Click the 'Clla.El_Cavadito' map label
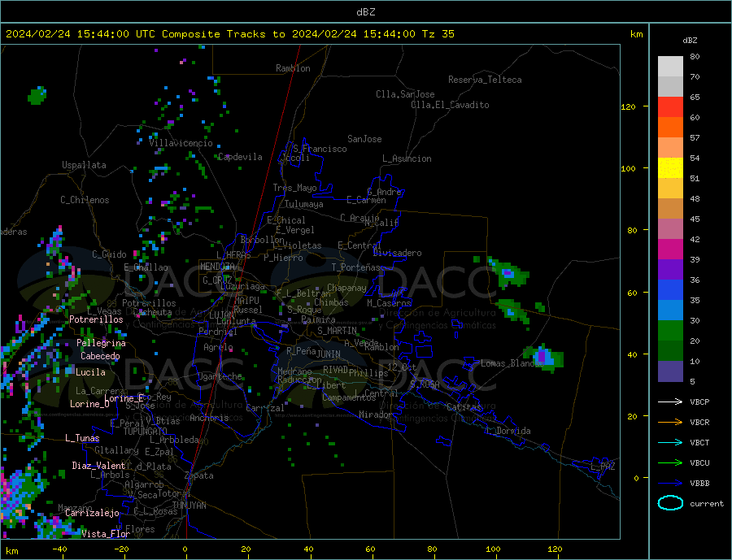Image resolution: width=732 pixels, height=560 pixels. click(x=450, y=105)
